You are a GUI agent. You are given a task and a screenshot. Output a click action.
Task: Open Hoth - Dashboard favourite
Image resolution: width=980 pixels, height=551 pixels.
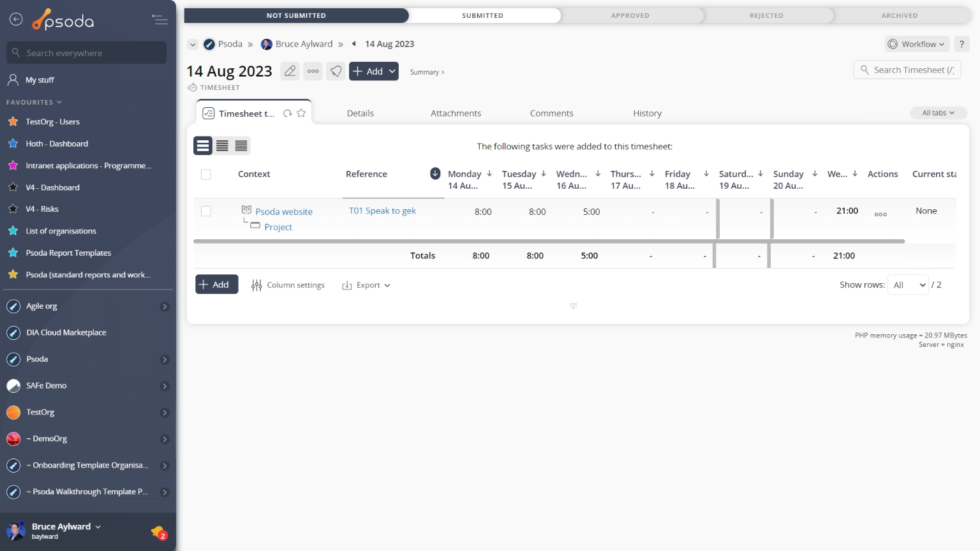pos(57,143)
